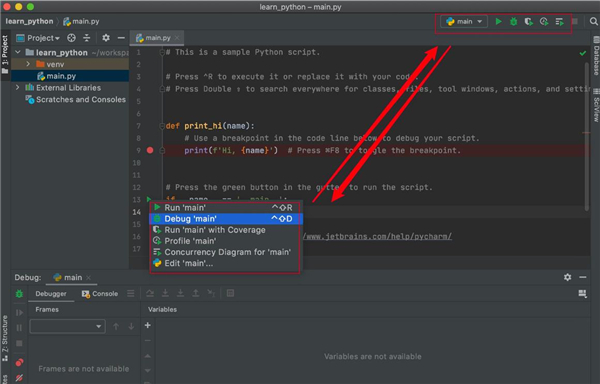Click the green run gutter arrow on line 13
This screenshot has height=384, width=600.
[x=149, y=199]
